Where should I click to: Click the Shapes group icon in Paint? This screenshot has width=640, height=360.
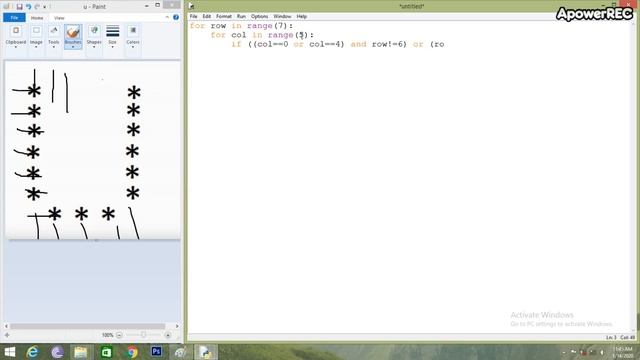click(94, 31)
